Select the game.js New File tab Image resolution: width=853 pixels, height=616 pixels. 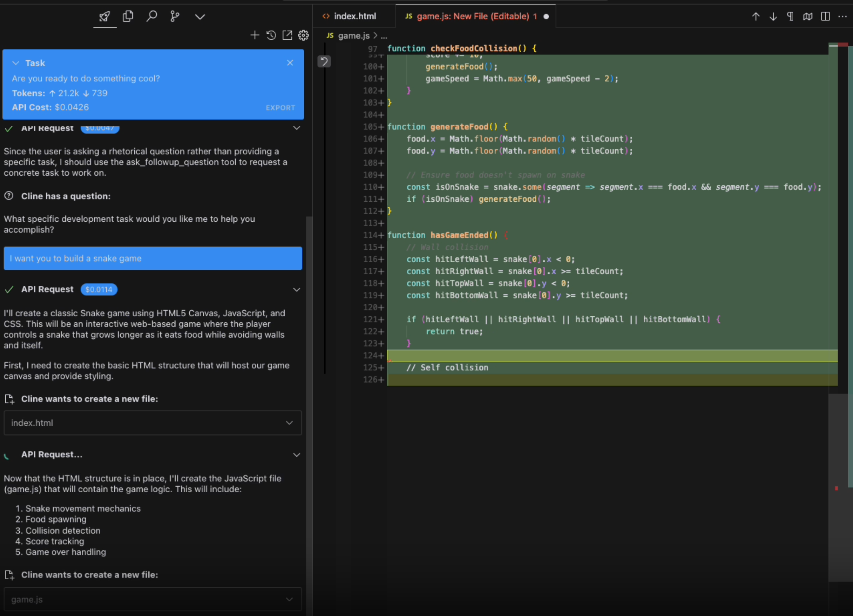[472, 16]
